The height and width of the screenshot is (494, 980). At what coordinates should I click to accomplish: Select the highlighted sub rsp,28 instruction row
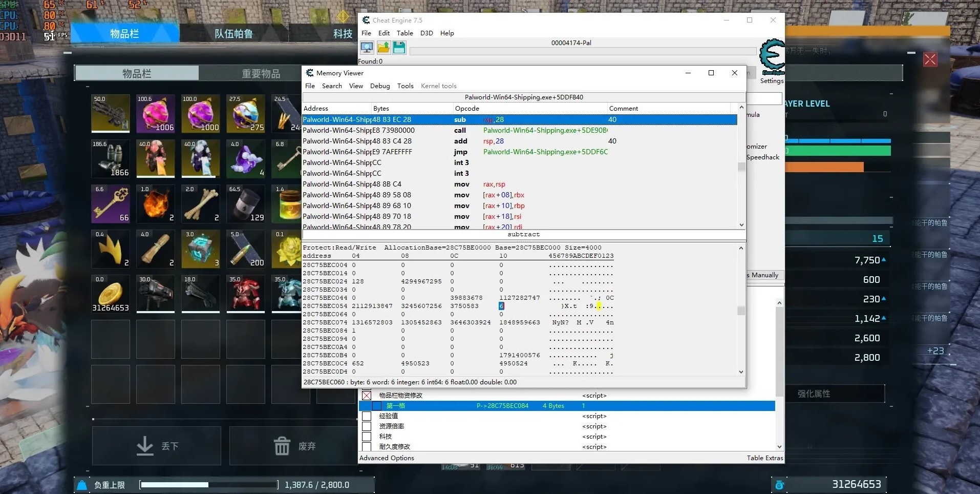click(x=520, y=119)
